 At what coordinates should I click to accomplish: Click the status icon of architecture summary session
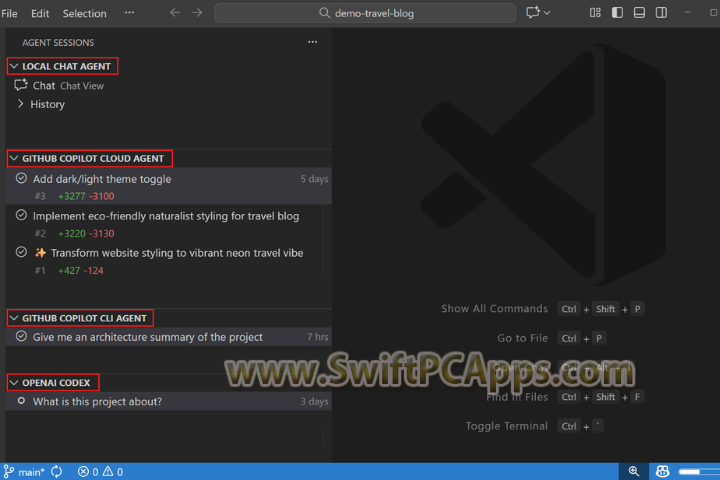point(21,336)
